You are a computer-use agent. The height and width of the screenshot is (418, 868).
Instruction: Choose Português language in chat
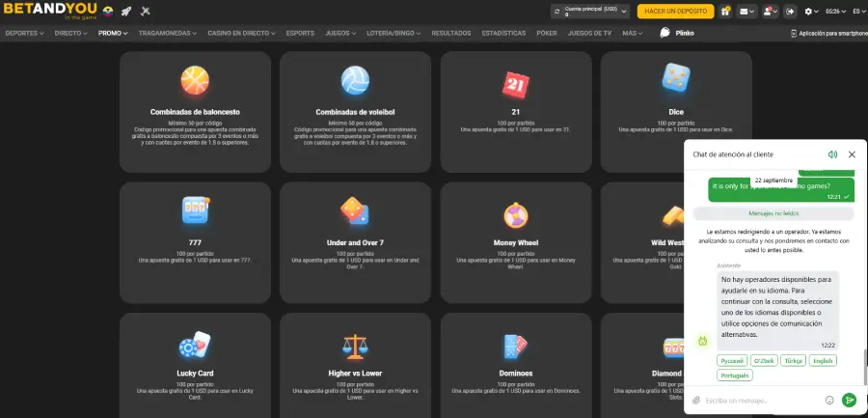(735, 376)
